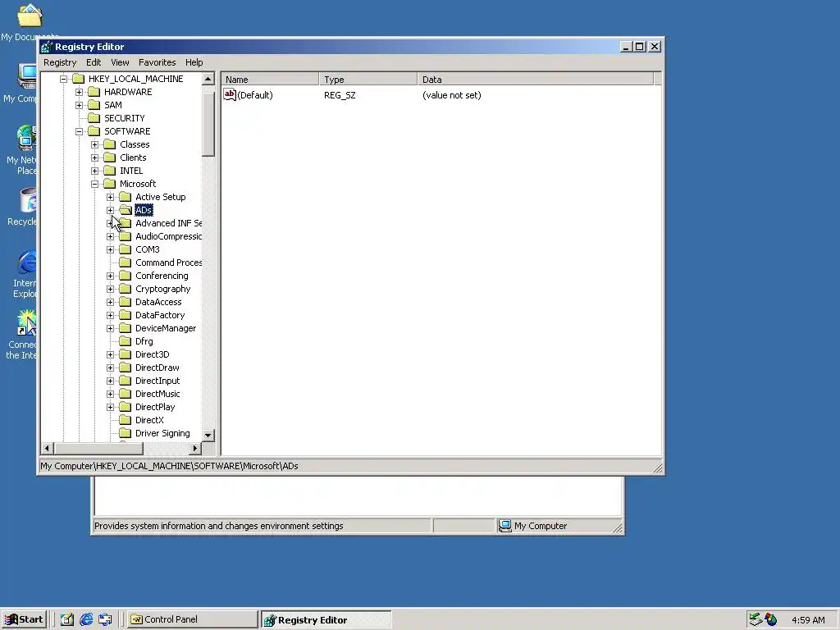Screen dimensions: 840x630
Task: Click the COM3 folder icon
Action: pos(125,249)
